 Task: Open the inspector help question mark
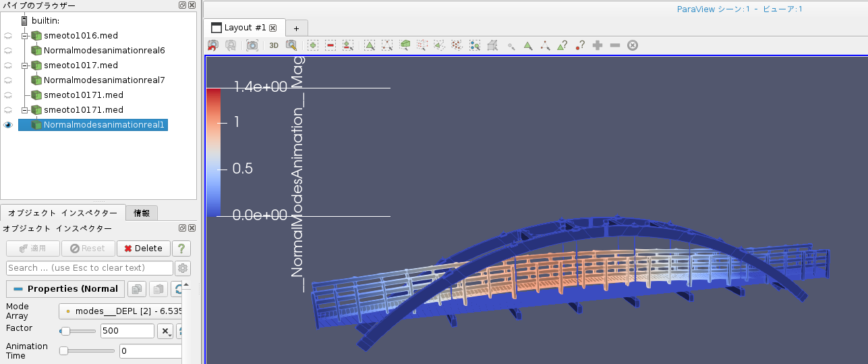(x=181, y=249)
